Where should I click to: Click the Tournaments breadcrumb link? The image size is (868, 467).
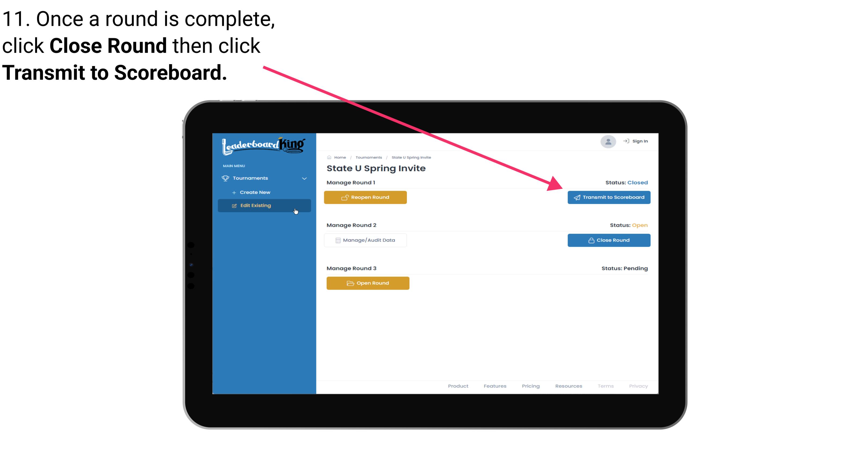click(368, 157)
